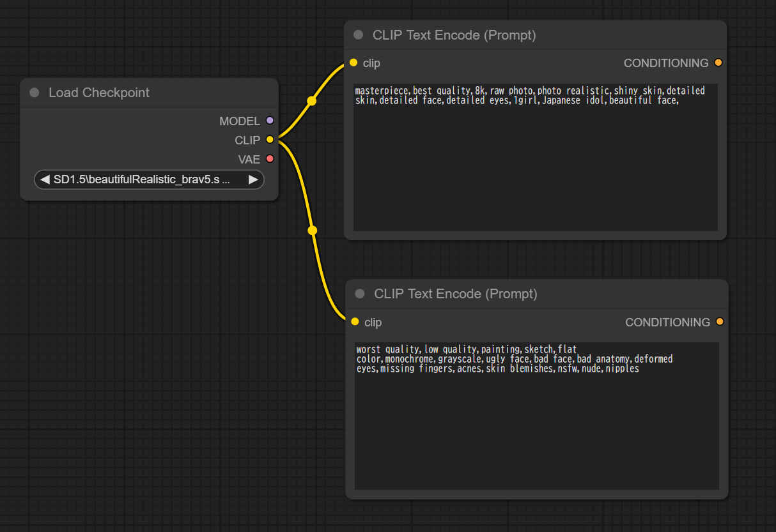Click CONDITIONING output of the worst quality node
Image resolution: width=776 pixels, height=532 pixels.
coord(720,322)
